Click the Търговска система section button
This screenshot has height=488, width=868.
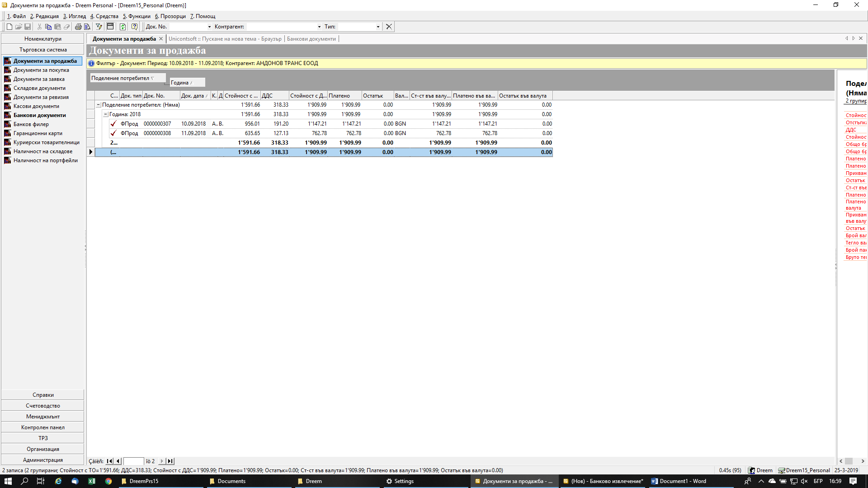tap(43, 50)
